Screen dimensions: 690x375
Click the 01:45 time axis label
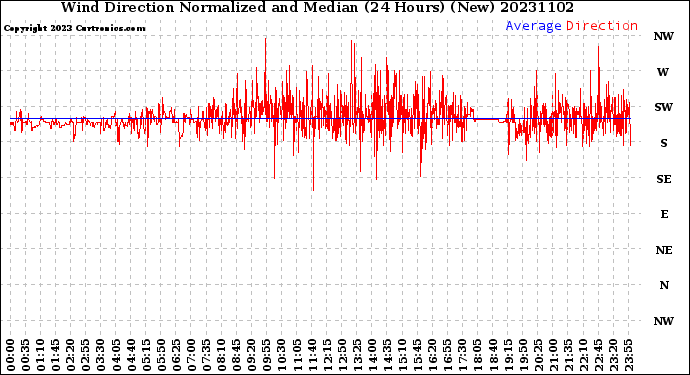pyautogui.click(x=56, y=355)
